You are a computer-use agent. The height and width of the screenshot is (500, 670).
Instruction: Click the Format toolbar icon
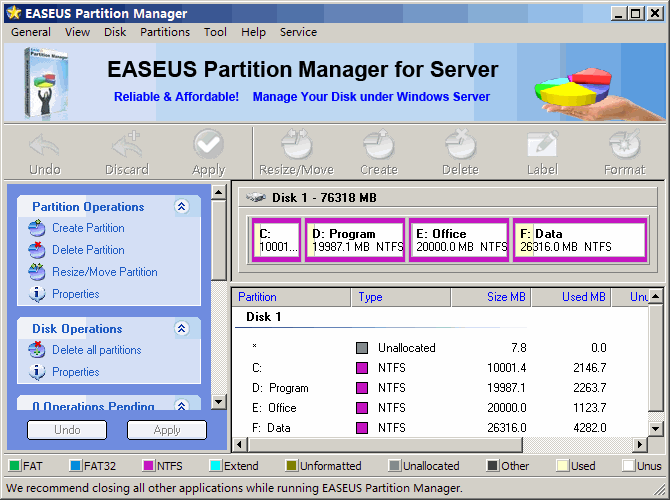[625, 144]
